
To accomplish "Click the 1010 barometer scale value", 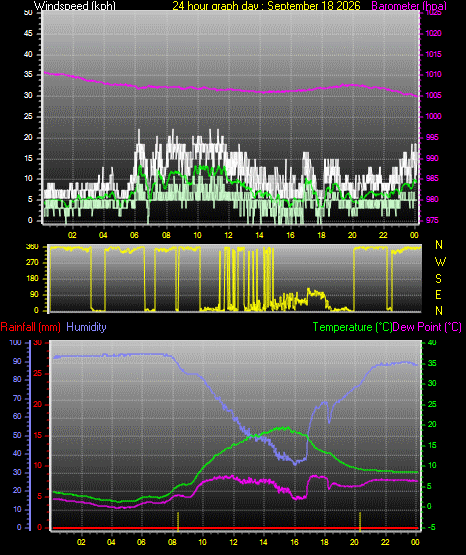I will (433, 74).
